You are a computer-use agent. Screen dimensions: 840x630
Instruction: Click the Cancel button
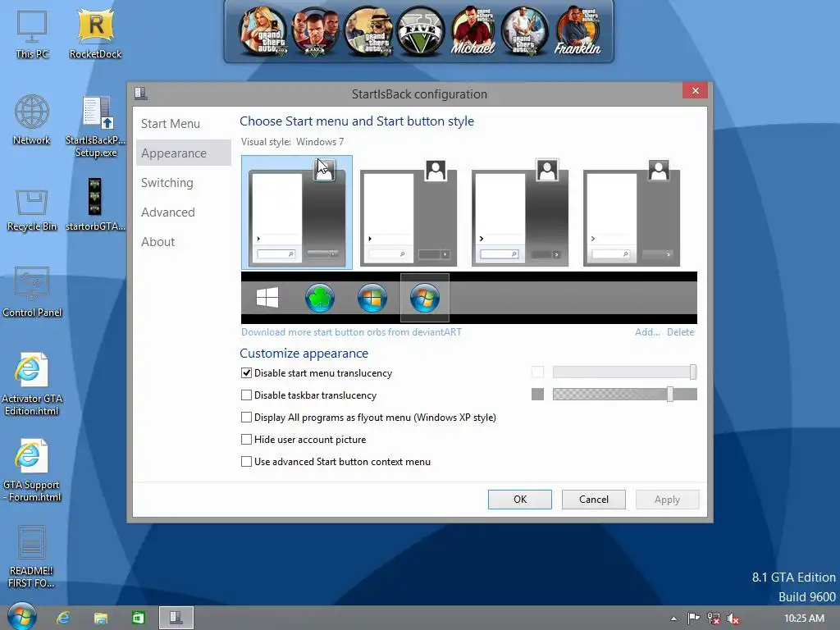click(x=594, y=500)
